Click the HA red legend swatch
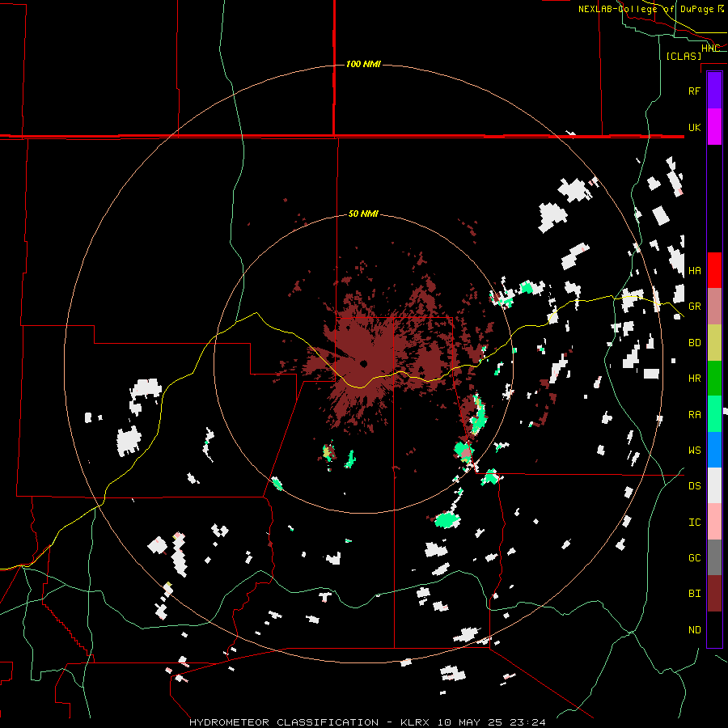This screenshot has width=728, height=728. point(714,270)
